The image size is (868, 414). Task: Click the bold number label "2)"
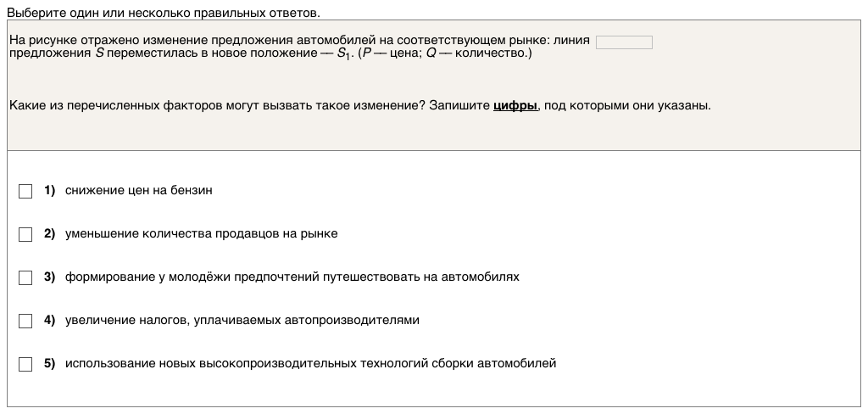pos(49,234)
